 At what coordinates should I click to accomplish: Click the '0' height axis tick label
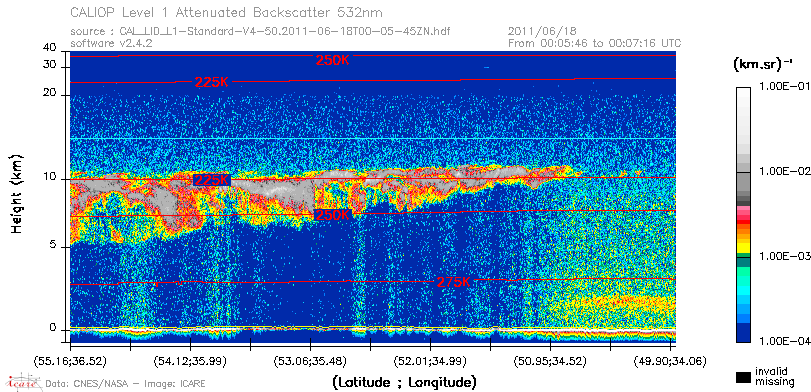[53, 328]
